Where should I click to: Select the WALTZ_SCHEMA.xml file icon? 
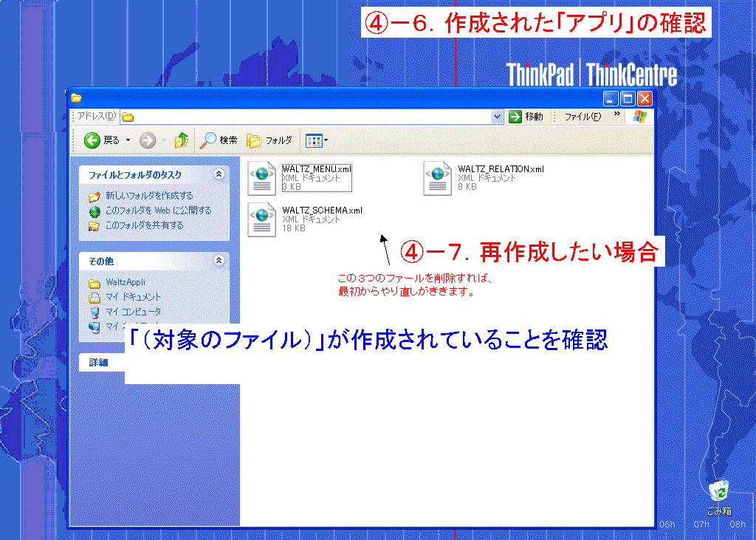pyautogui.click(x=261, y=219)
